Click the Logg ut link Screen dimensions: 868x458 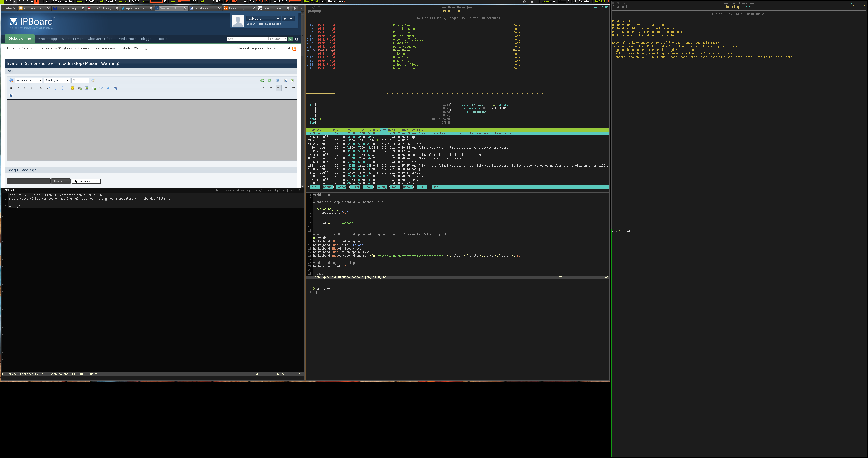point(251,24)
